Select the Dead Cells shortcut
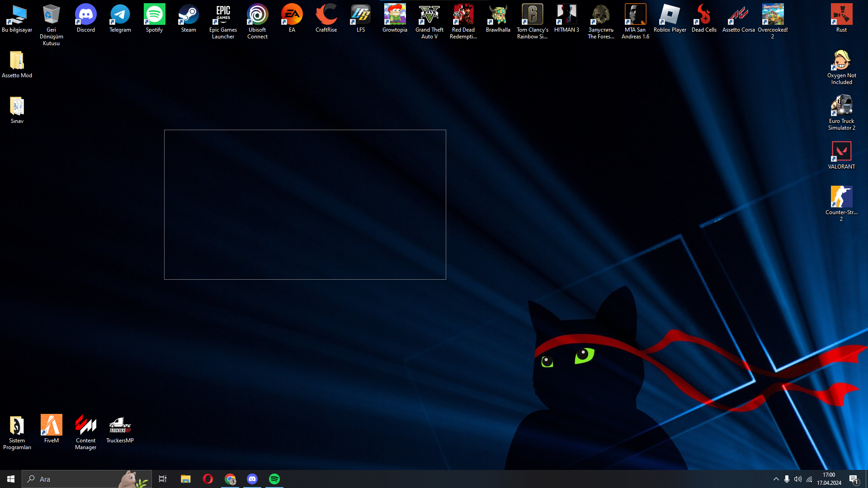This screenshot has height=488, width=868. [x=704, y=19]
